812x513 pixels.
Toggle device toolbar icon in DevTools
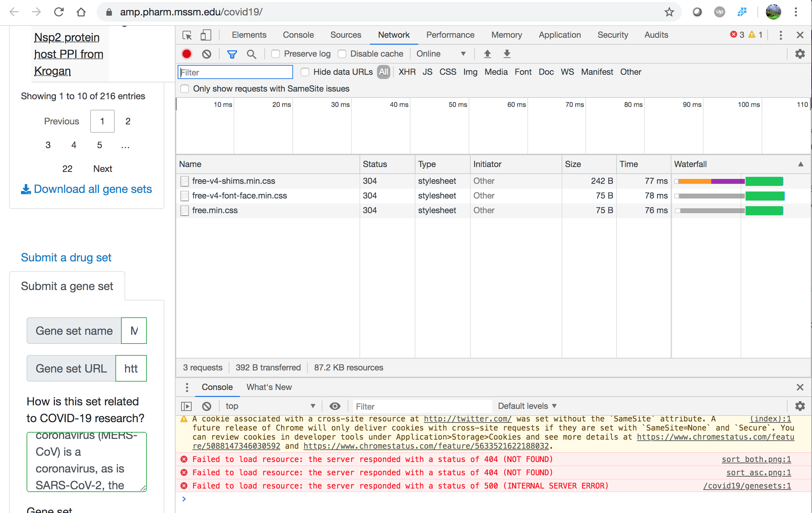tap(206, 35)
